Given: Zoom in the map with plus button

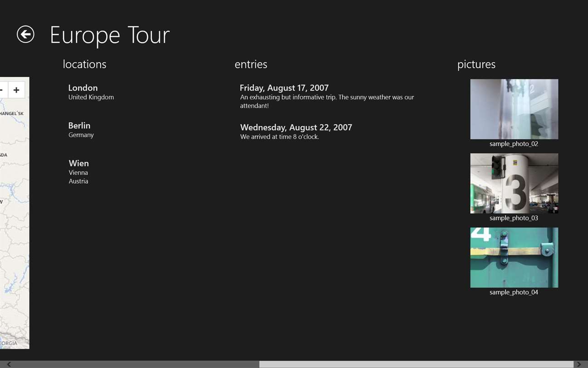Looking at the screenshot, I should 16,90.
